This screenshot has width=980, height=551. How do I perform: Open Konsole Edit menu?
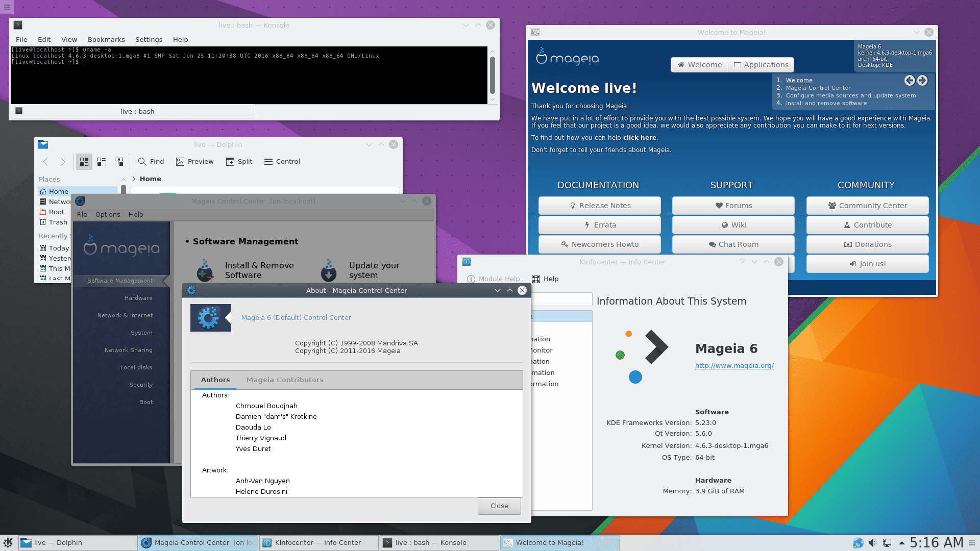pyautogui.click(x=44, y=40)
